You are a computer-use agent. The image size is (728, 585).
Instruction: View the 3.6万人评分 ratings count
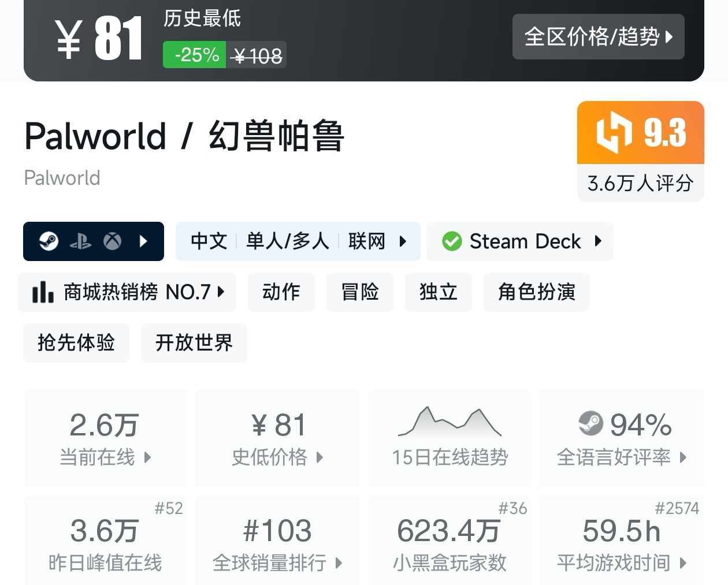click(641, 183)
